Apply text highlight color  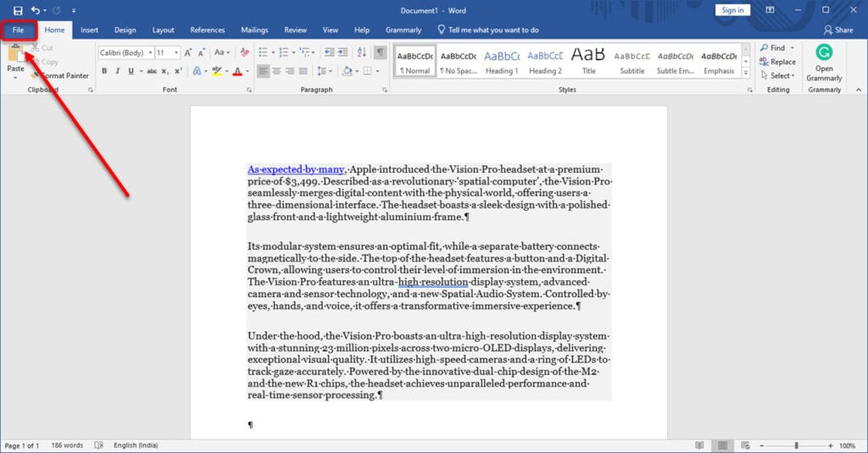point(217,71)
